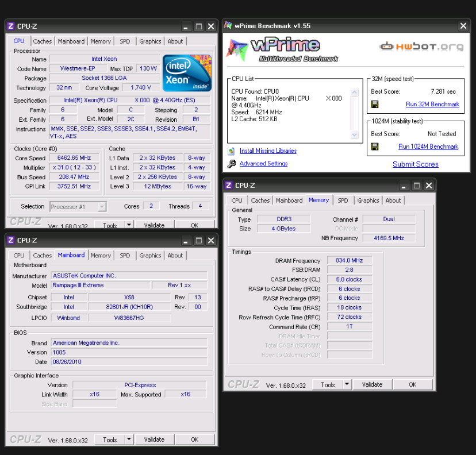
Task: Open the Submit Scores link
Action: point(416,164)
